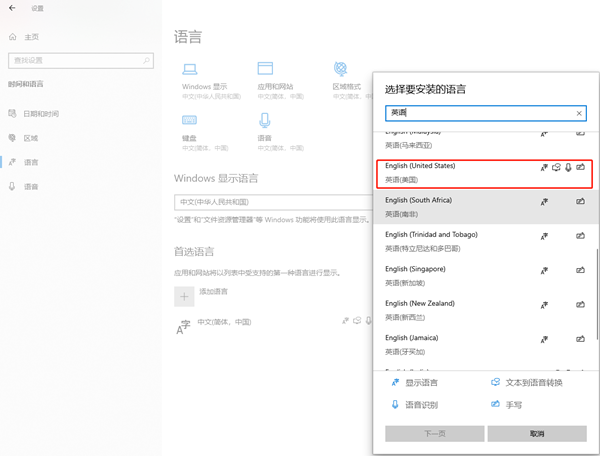The width and height of the screenshot is (600, 456).
Task: Click the 文本到语音转换 legend icon
Action: point(496,382)
